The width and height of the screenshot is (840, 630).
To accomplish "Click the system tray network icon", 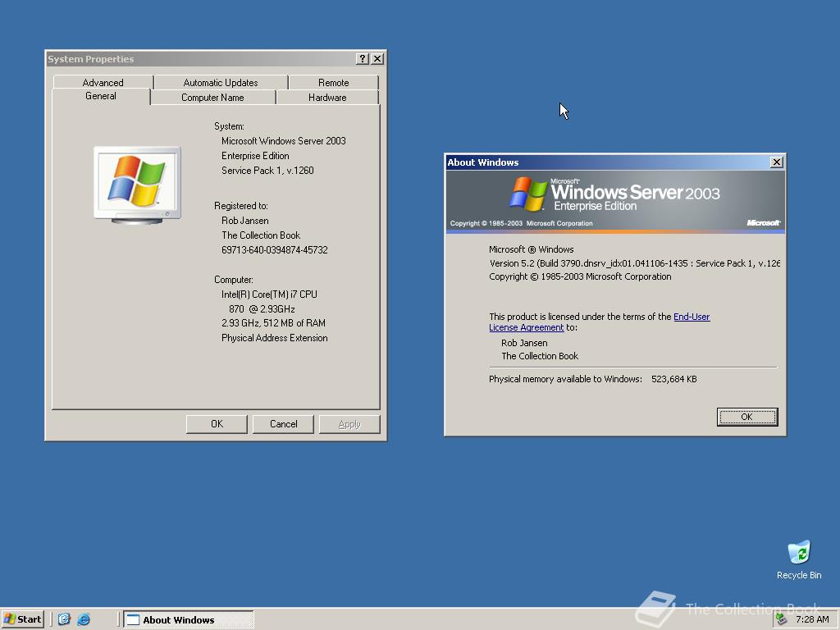I will pyautogui.click(x=781, y=619).
